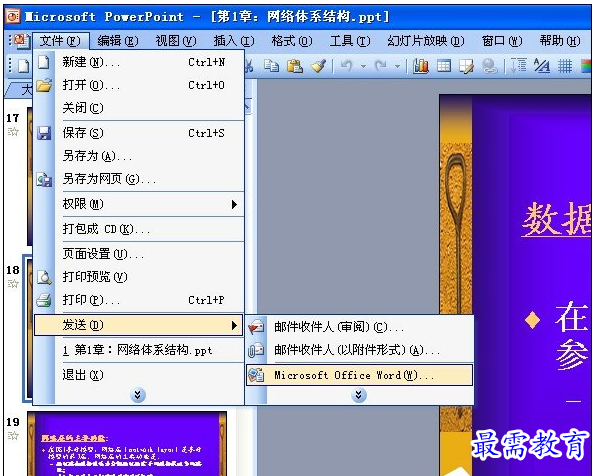
Task: Open the 窗口(W) menu
Action: pos(502,41)
